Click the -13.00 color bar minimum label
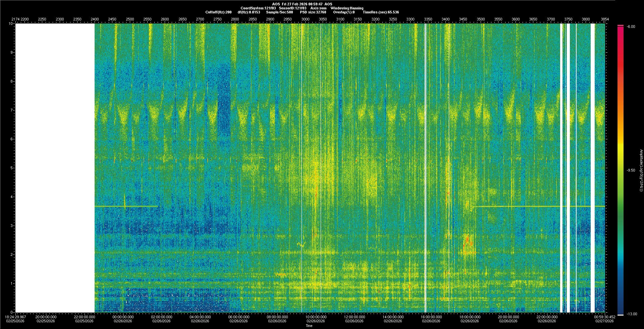This screenshot has height=329, width=644. (631, 314)
